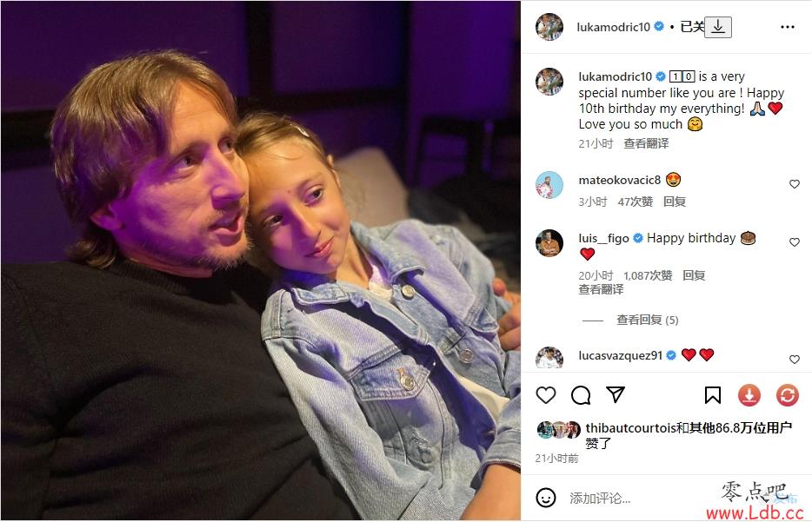Click the orange refresh circle icon
The image size is (812, 522).
pos(787,396)
